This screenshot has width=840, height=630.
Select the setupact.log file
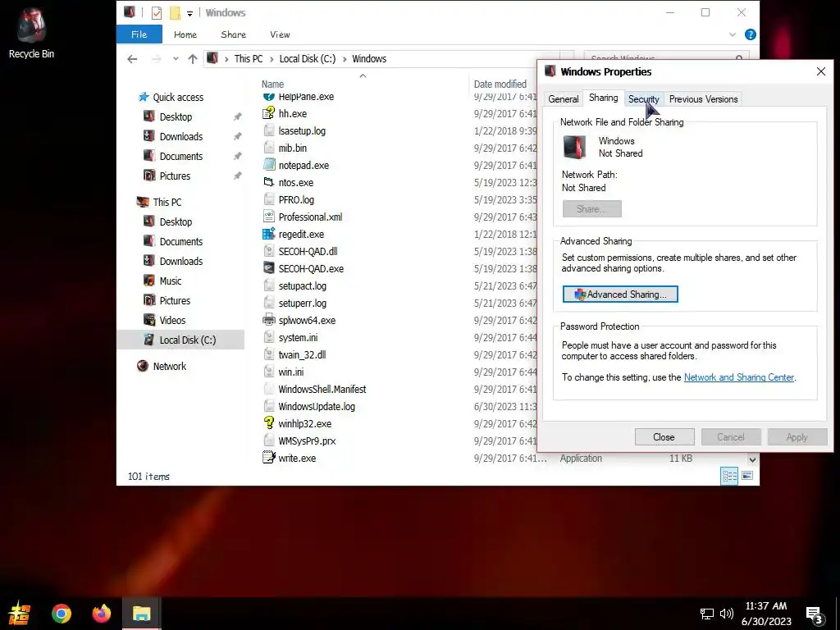click(x=302, y=286)
